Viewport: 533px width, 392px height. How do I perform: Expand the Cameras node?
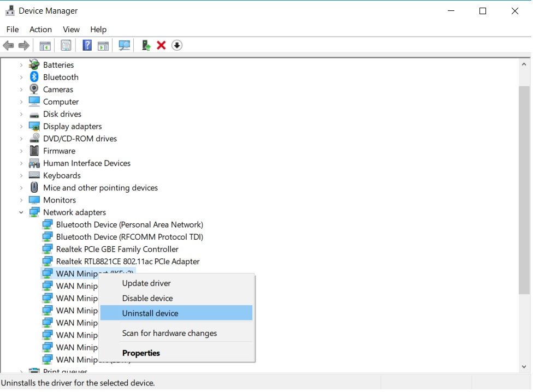(21, 90)
